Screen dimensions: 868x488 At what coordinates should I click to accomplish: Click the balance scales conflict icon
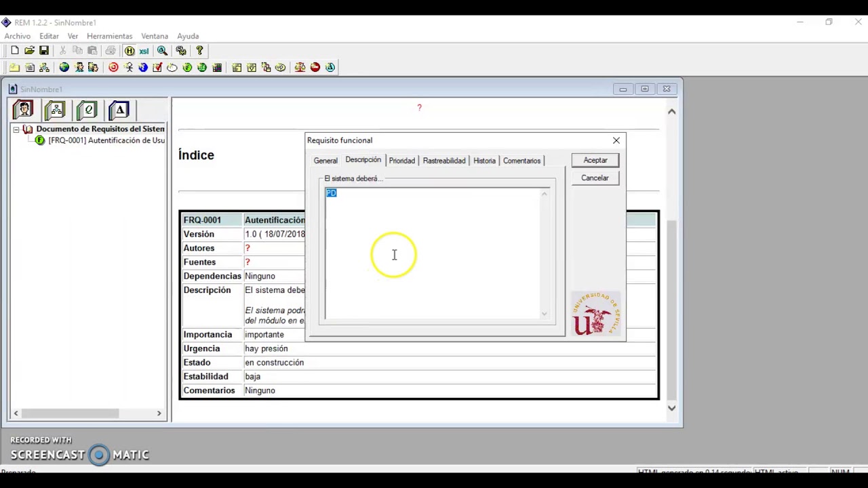click(300, 67)
